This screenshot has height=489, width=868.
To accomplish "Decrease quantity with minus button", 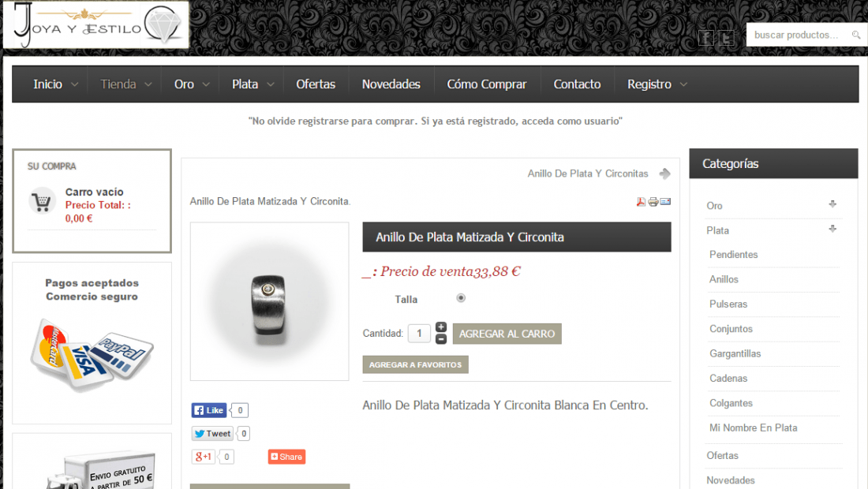I will pos(440,339).
